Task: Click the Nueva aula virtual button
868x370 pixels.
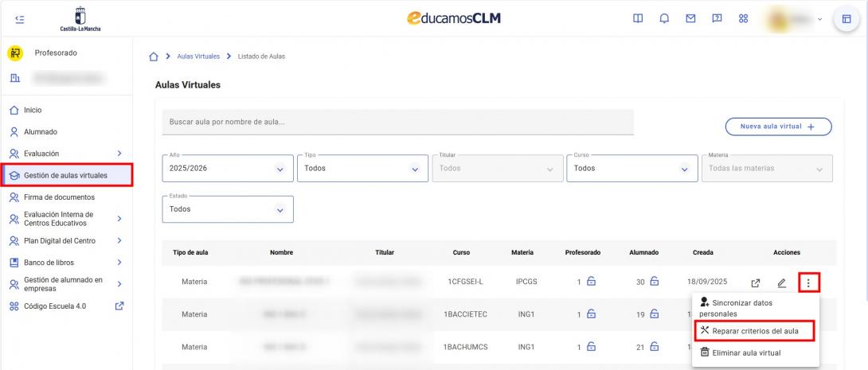Action: click(777, 127)
